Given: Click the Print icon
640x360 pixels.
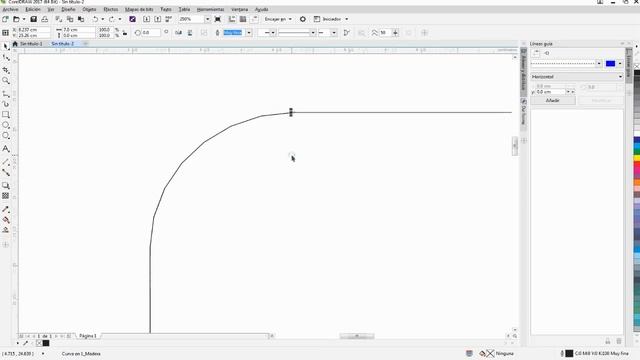Looking at the screenshot, I should 44,19.
